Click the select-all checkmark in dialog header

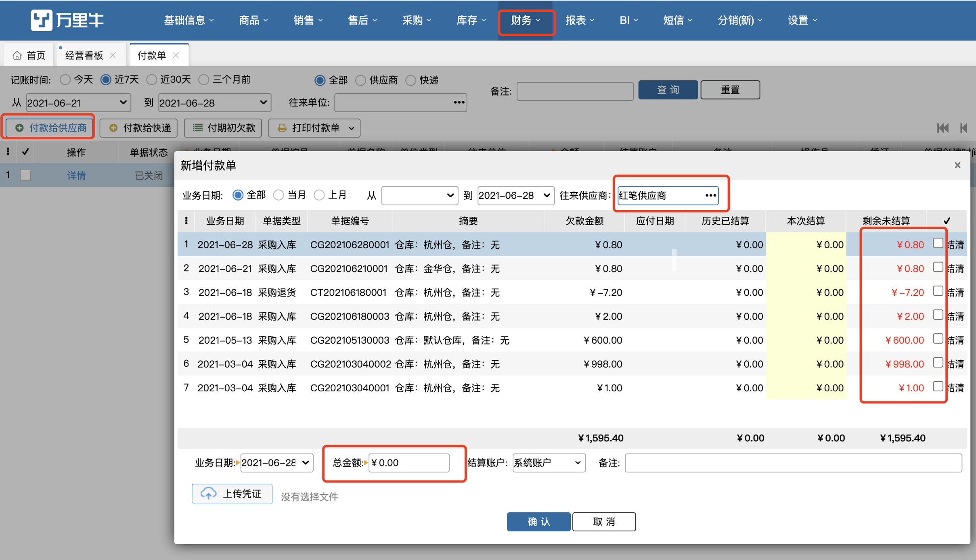[x=947, y=221]
